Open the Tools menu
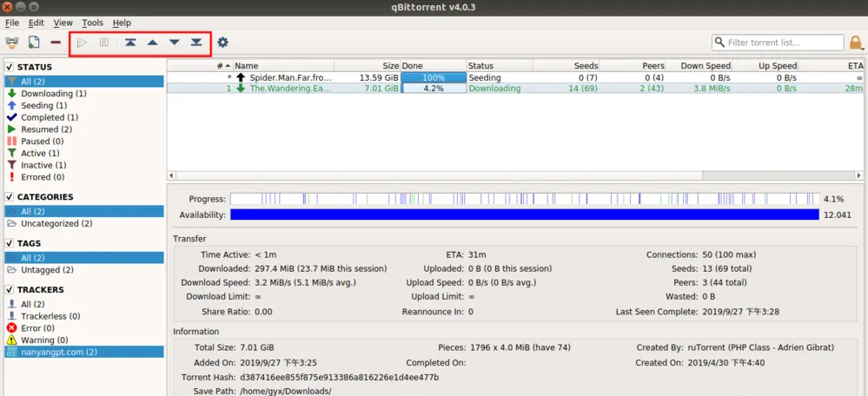The width and height of the screenshot is (868, 396). [x=92, y=23]
